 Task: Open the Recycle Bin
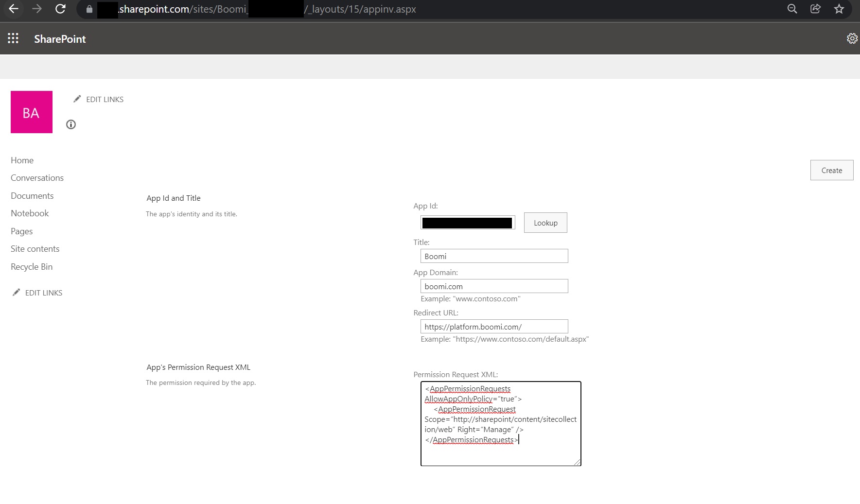coord(31,266)
